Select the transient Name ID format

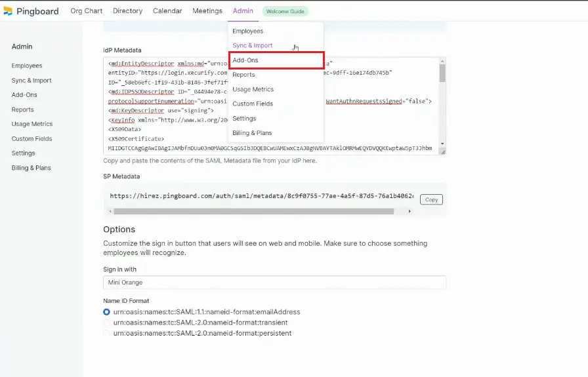(x=106, y=323)
